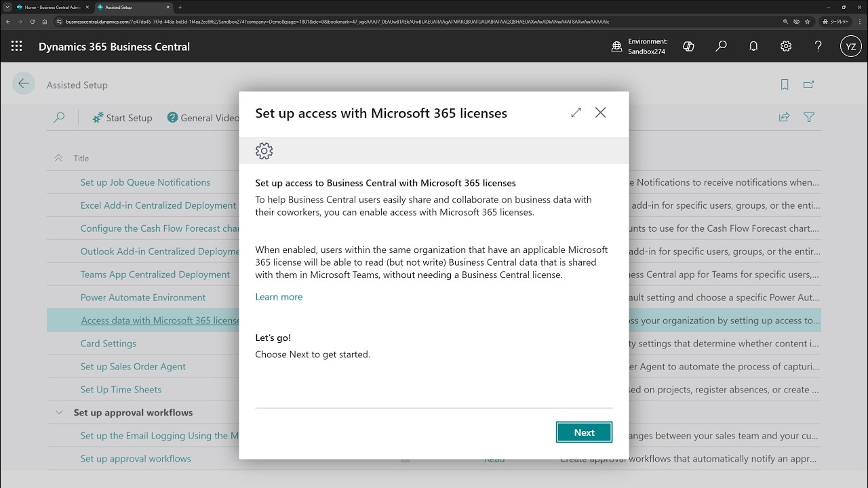
Task: Close the Microsoft 365 licenses dialog
Action: coord(601,113)
